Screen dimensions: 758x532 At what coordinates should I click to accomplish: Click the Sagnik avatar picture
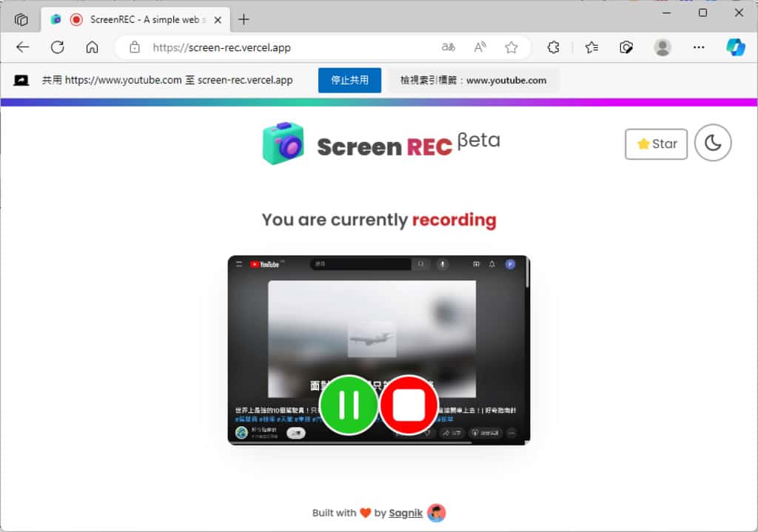437,513
